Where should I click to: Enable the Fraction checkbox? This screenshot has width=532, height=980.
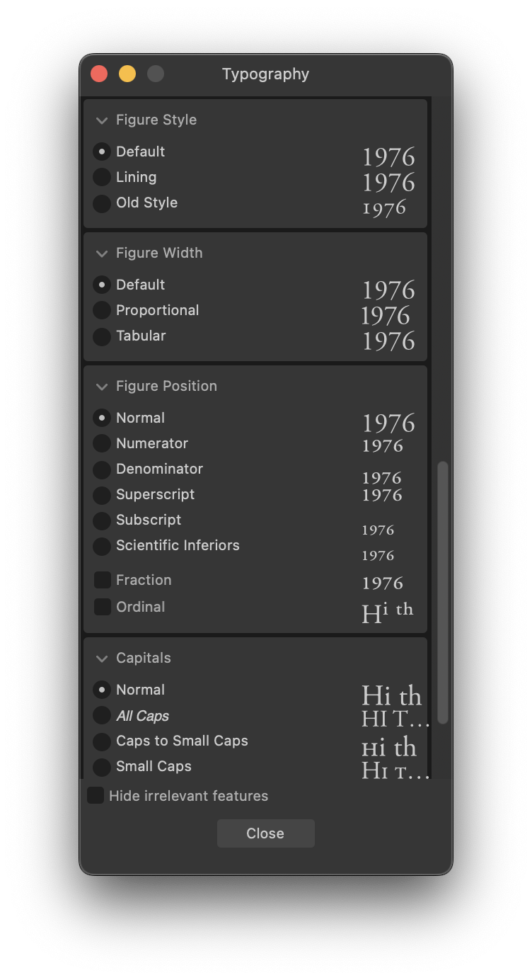click(x=101, y=579)
